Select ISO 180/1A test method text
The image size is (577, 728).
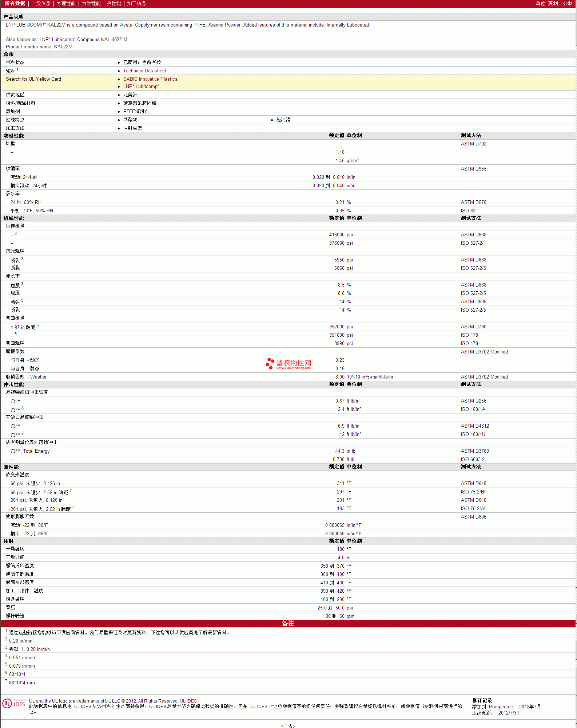pos(473,409)
